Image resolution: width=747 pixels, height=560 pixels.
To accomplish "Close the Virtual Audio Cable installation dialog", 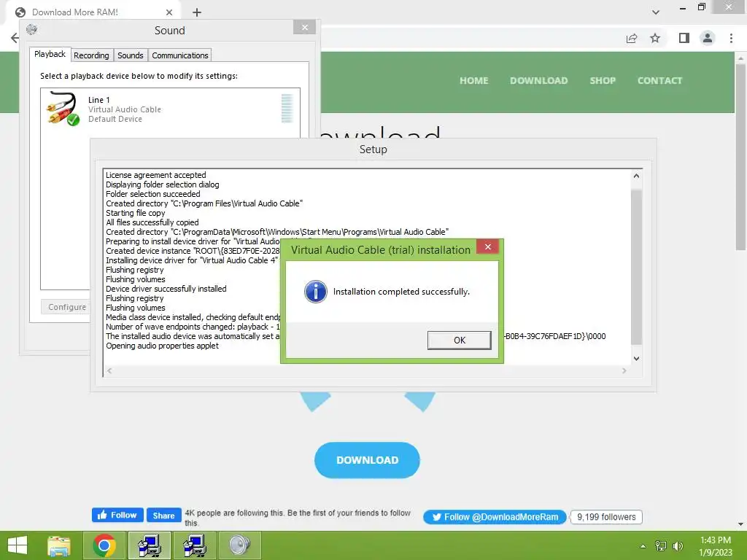I will pos(487,246).
